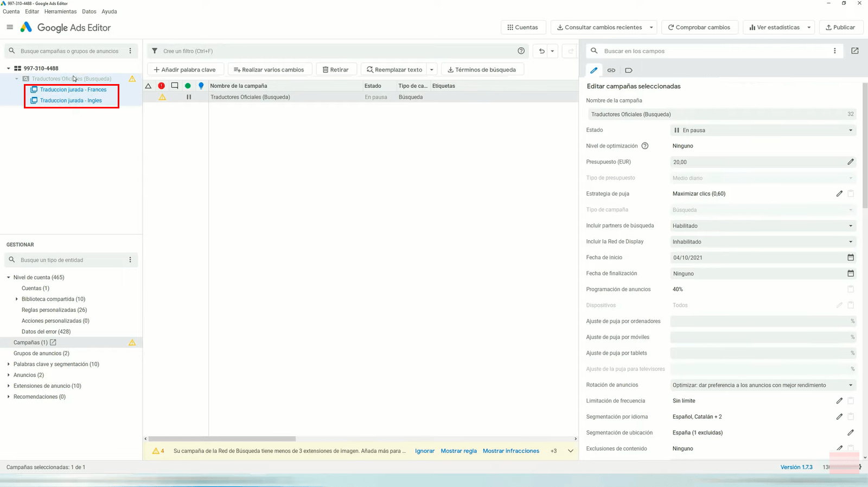Click the optimization level help icon
The image size is (868, 487).
tap(645, 146)
